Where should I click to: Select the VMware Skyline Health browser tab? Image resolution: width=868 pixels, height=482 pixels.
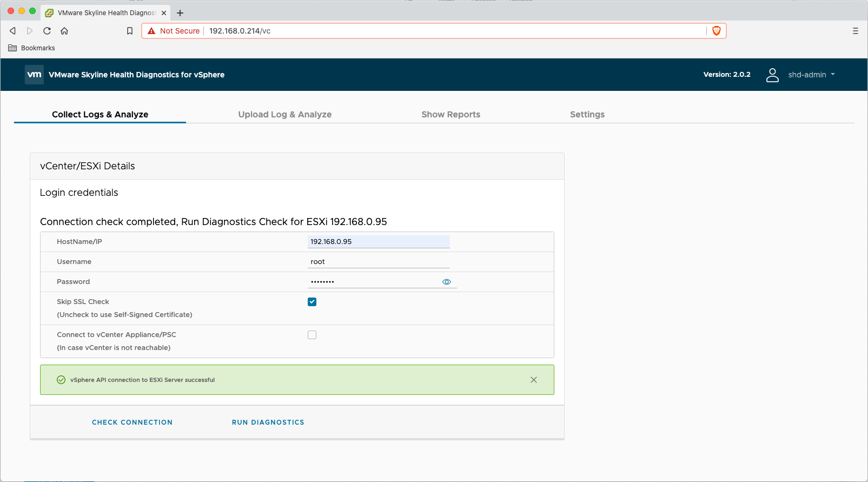coord(105,13)
